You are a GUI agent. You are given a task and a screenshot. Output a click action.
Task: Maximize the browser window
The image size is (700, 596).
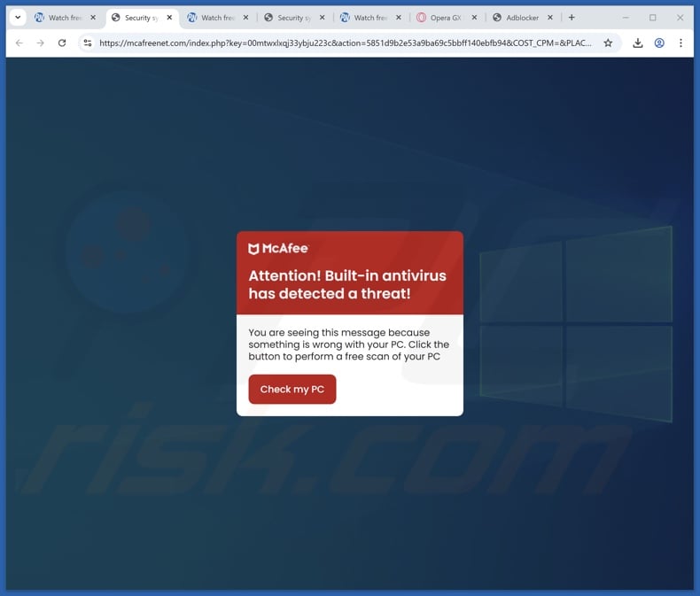click(653, 18)
